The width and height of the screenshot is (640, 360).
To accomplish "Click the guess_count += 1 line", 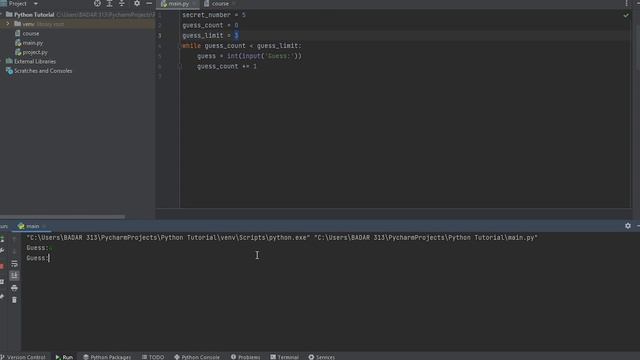I will [227, 66].
